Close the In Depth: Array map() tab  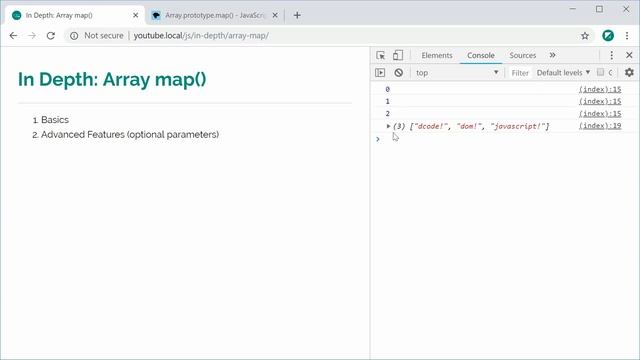136,16
